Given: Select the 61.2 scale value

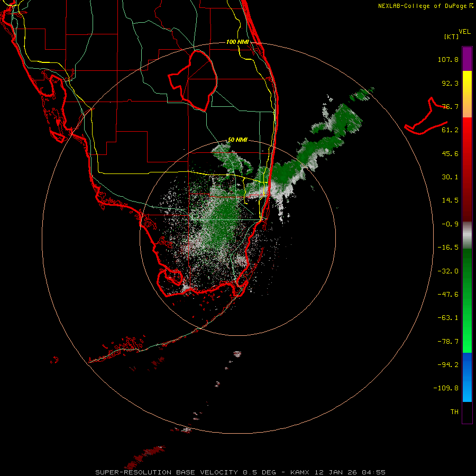Looking at the screenshot, I should (x=450, y=130).
